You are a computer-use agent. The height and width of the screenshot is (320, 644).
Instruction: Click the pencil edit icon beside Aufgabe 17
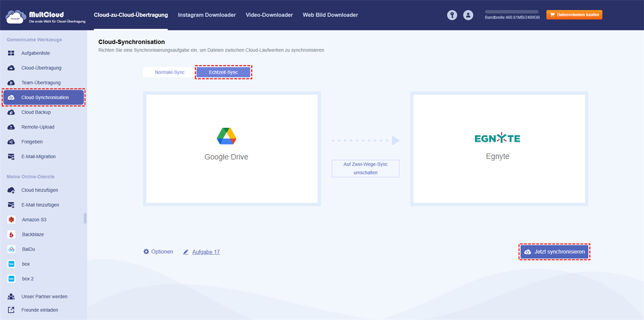click(186, 252)
